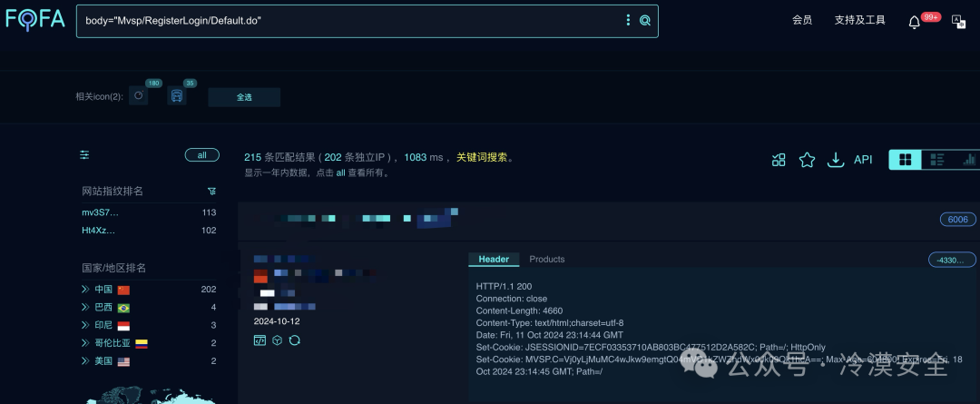The width and height of the screenshot is (980, 404).
Task: Click the 99+ notification count badge
Action: click(x=931, y=17)
